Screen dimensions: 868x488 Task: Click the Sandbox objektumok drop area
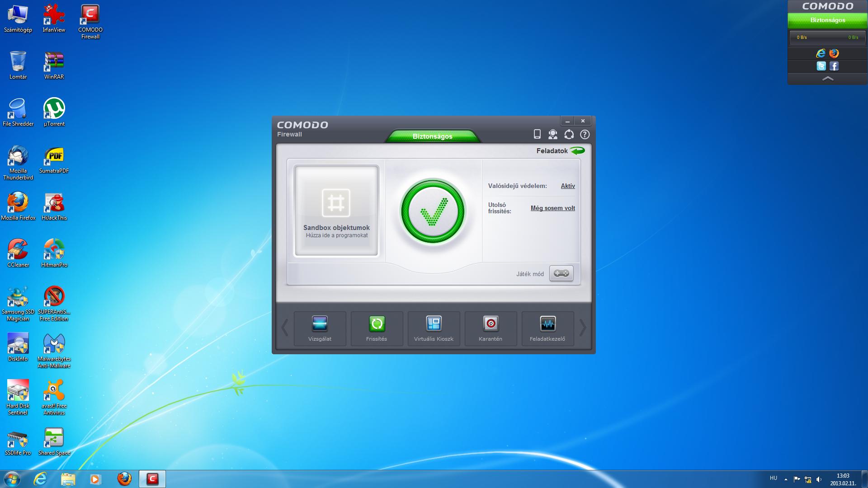336,211
